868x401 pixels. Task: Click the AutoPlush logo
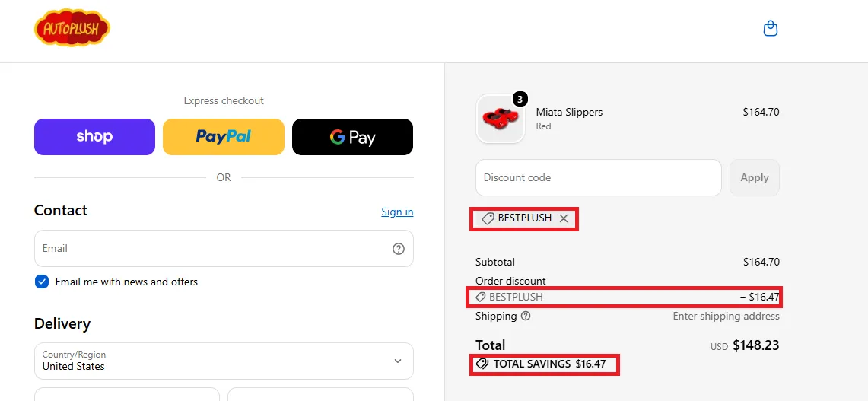[x=72, y=27]
